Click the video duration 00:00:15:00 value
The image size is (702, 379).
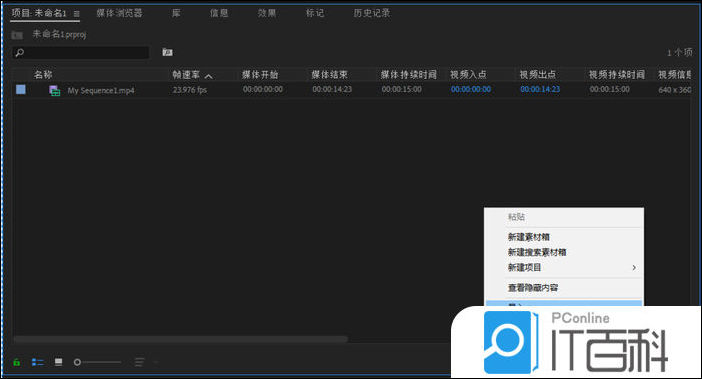click(x=610, y=89)
